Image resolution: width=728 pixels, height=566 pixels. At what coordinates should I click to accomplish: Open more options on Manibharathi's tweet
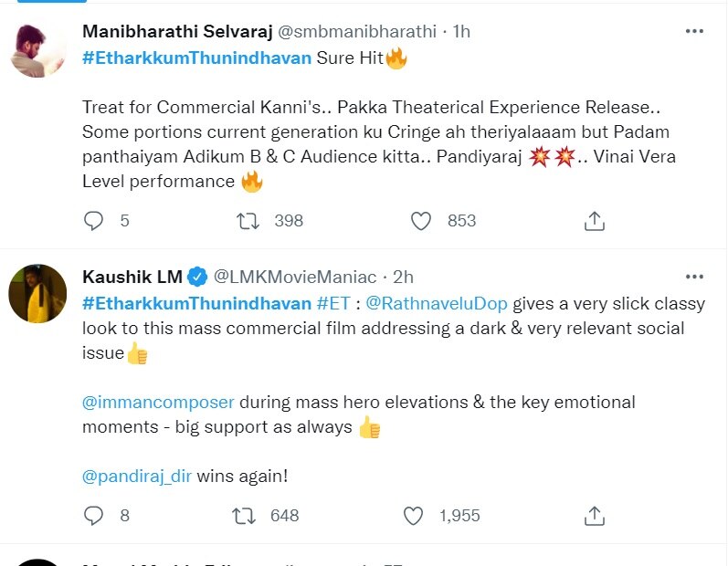click(694, 31)
